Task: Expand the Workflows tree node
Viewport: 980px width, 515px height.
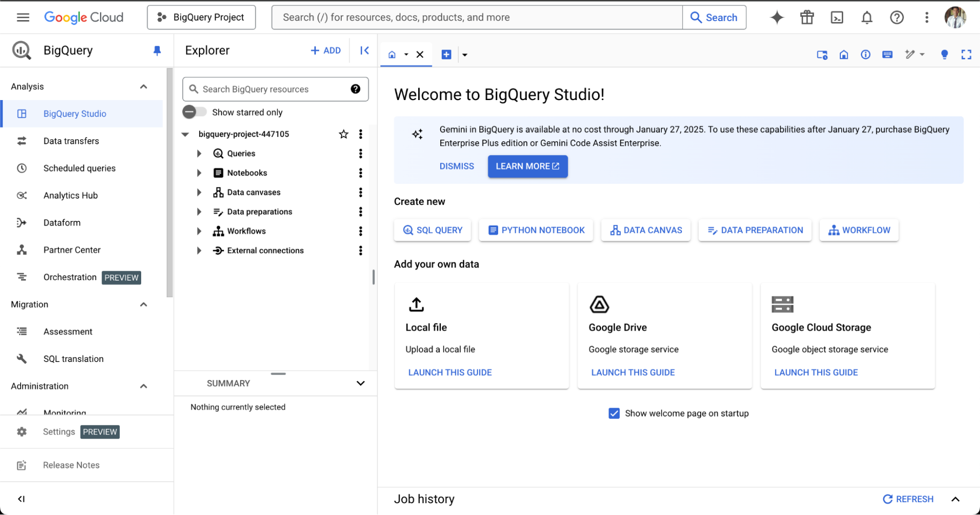Action: (x=199, y=231)
